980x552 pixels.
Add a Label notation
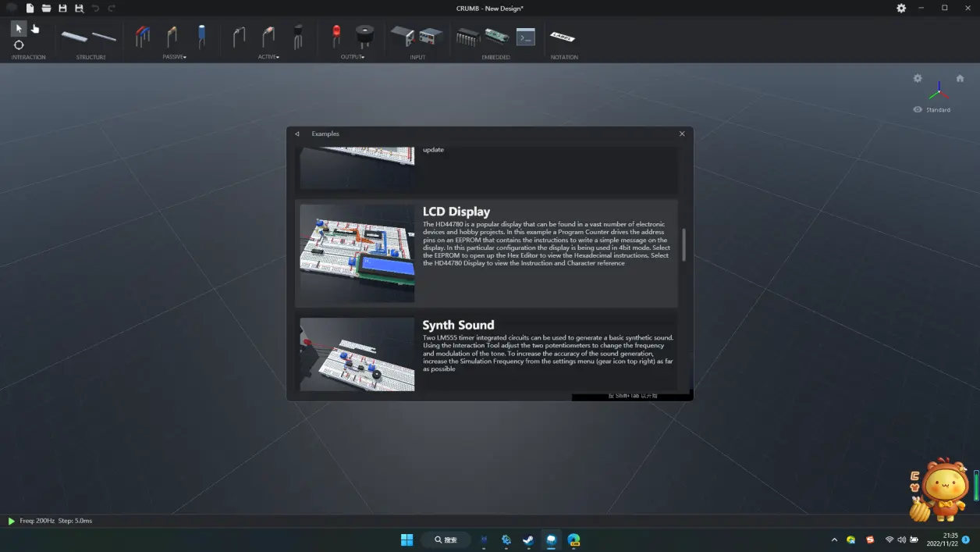[x=563, y=37]
